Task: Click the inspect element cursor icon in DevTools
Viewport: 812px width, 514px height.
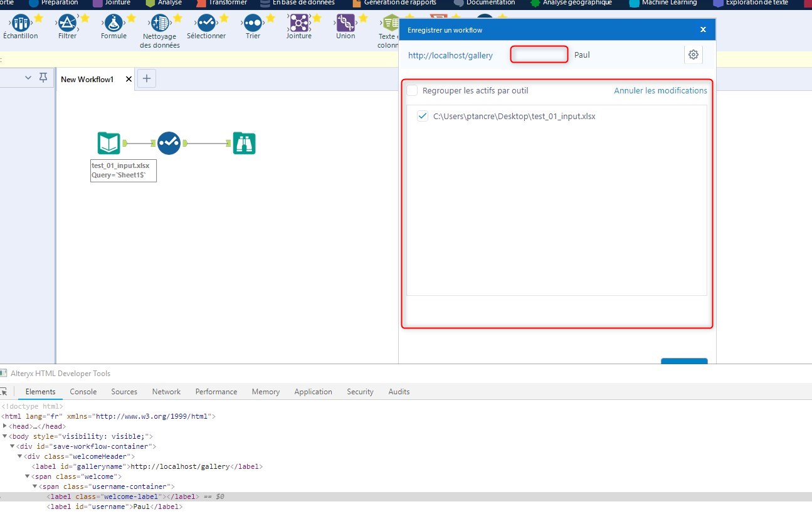Action: [3, 392]
